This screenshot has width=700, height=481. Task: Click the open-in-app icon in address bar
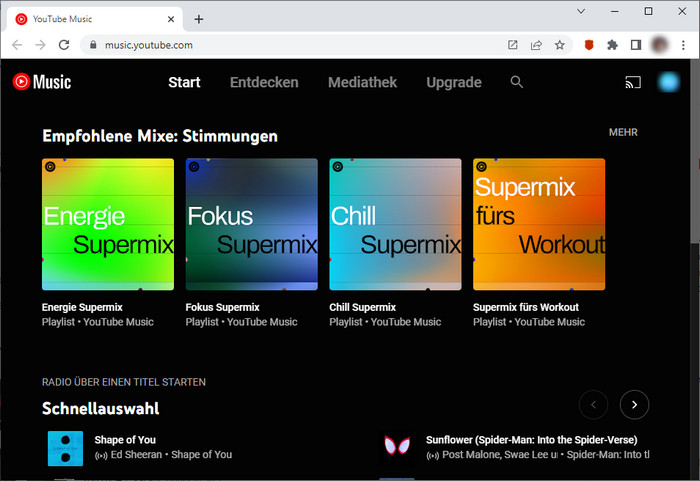(512, 45)
